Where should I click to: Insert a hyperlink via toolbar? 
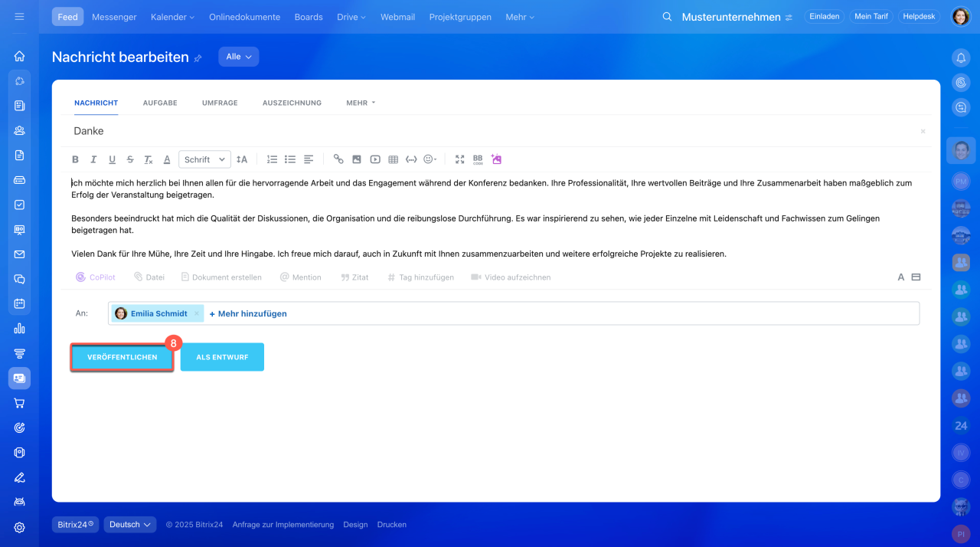[338, 159]
